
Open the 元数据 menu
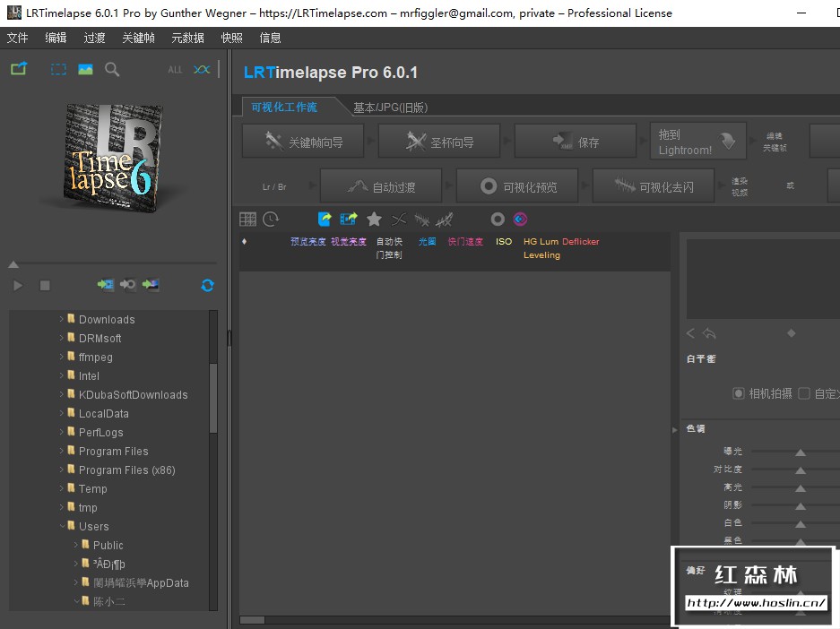pos(187,38)
